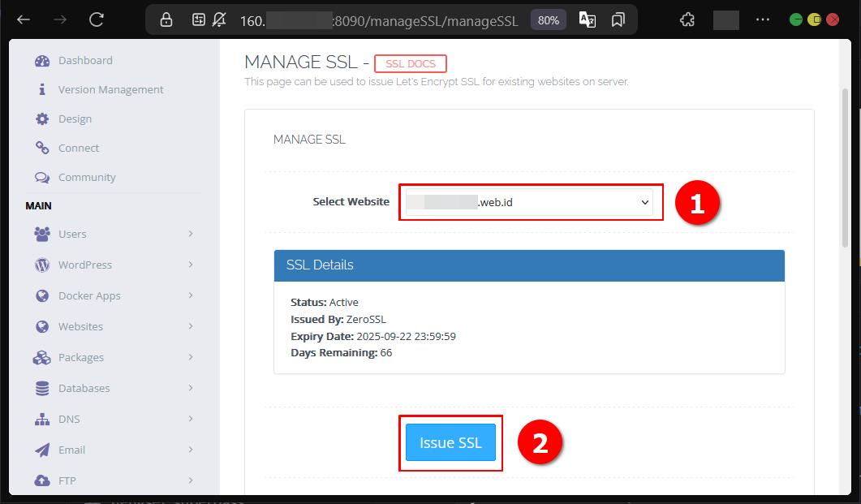861x504 pixels.
Task: Click the WordPress logo icon
Action: point(42,265)
